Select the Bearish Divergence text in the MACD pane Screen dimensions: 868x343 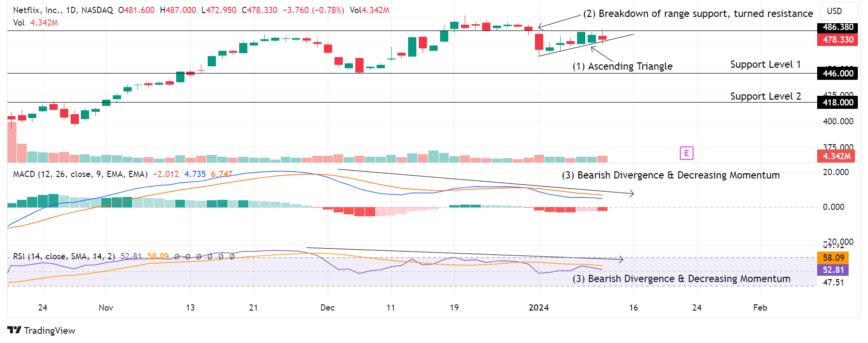[x=671, y=175]
